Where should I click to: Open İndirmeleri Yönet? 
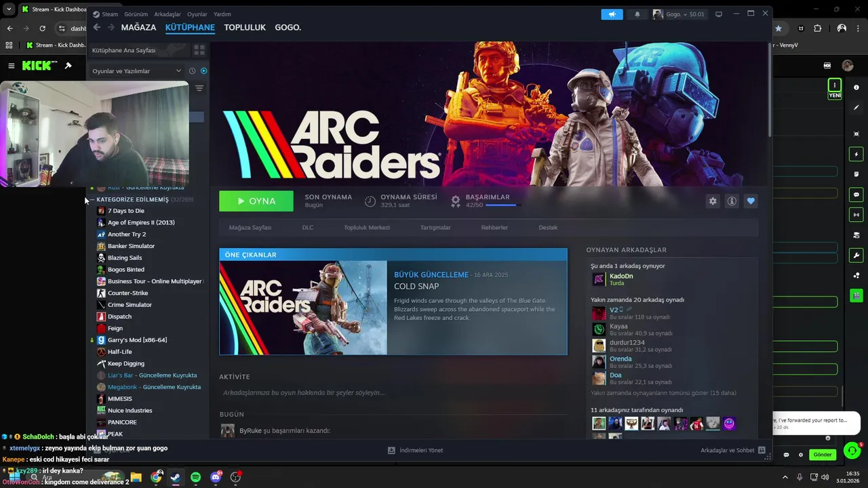(415, 450)
